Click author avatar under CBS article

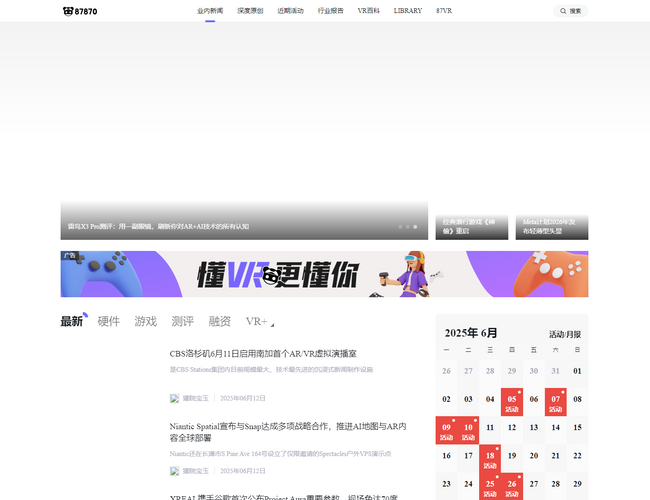(175, 398)
